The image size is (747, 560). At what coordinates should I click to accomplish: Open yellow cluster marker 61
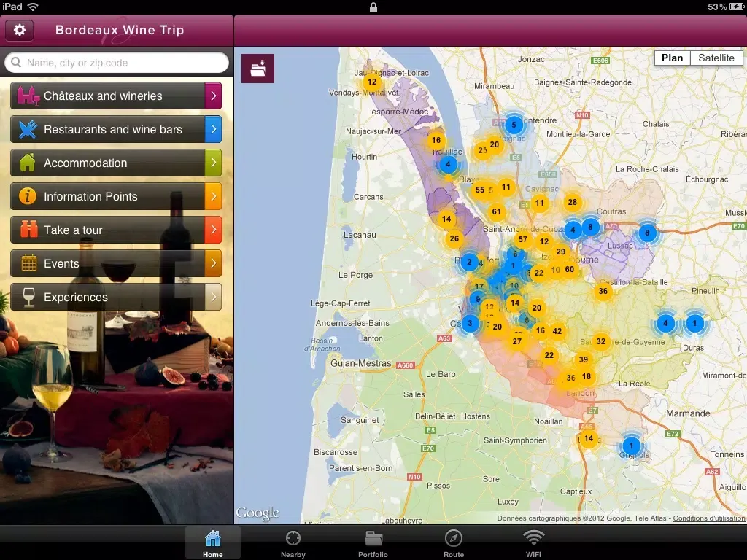(x=496, y=211)
